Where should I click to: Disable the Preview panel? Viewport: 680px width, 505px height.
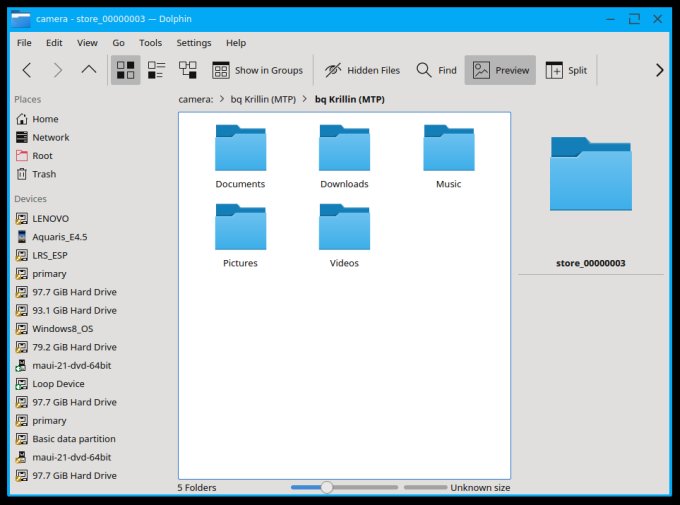(x=502, y=70)
